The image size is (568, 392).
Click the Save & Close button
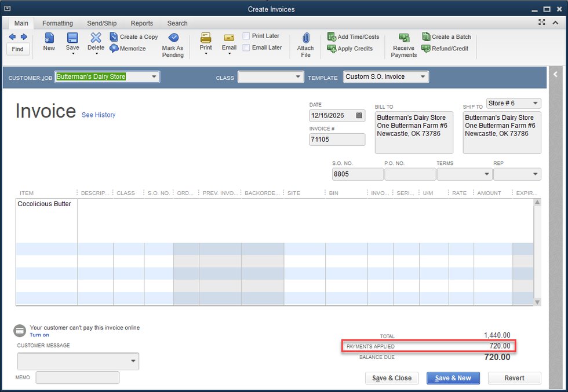pos(392,378)
